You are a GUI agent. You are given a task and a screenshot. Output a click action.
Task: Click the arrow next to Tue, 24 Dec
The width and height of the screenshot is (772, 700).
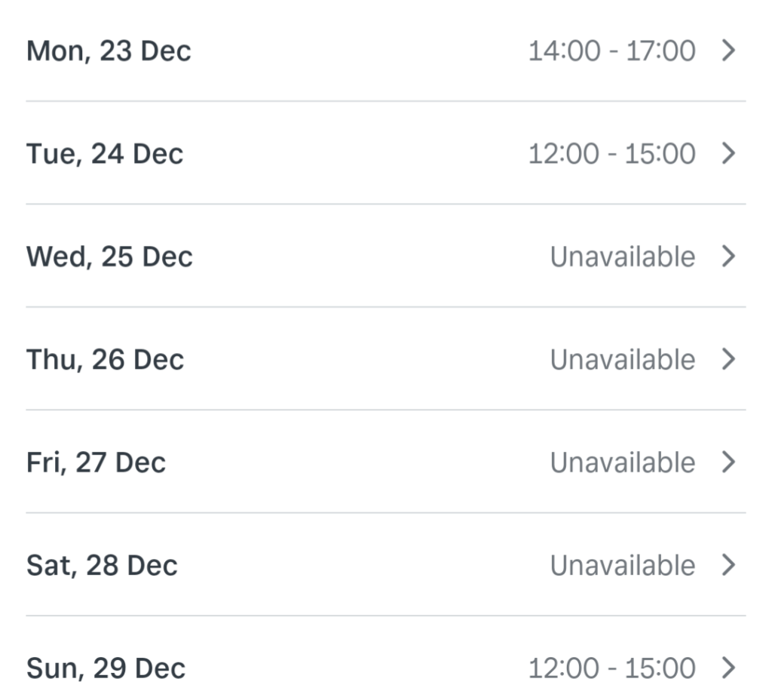[x=728, y=154]
